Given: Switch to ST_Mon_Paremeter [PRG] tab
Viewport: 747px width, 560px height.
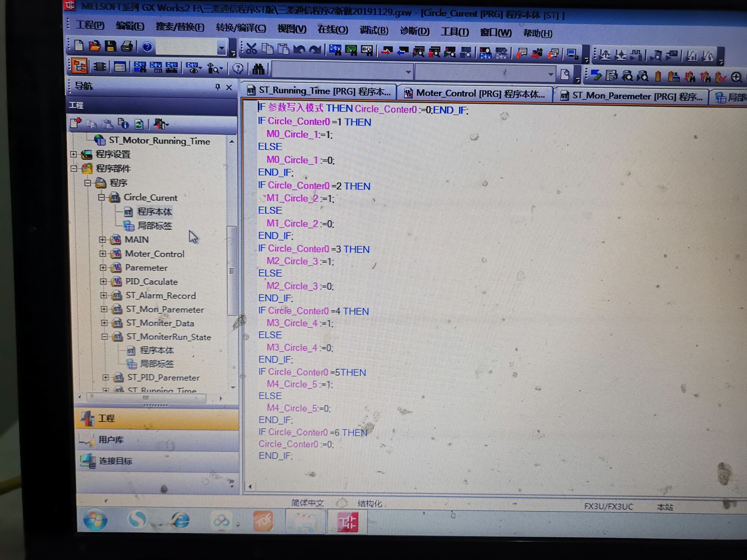Looking at the screenshot, I should point(632,96).
